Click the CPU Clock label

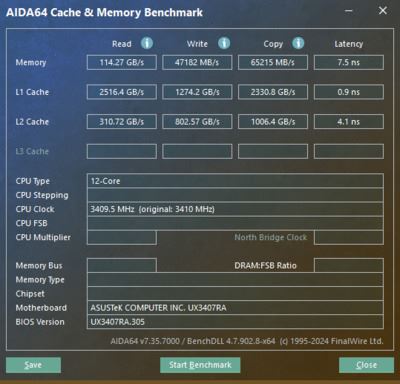35,209
